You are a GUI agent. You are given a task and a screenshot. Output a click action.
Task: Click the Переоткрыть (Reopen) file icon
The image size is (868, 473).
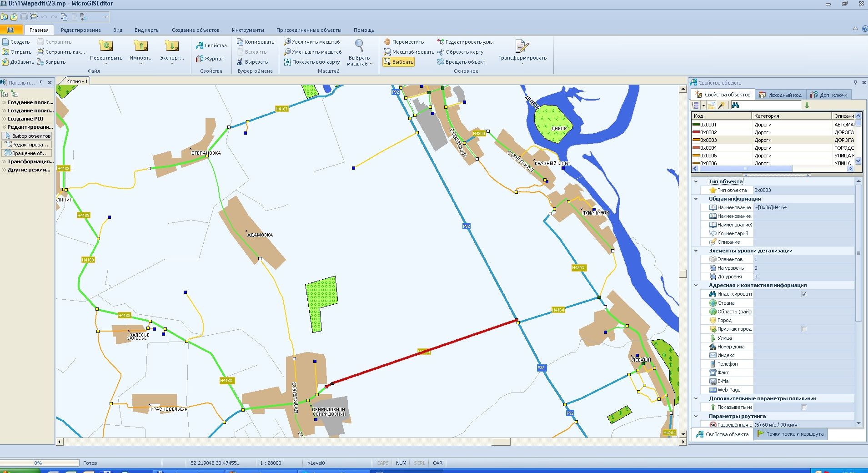pyautogui.click(x=106, y=46)
